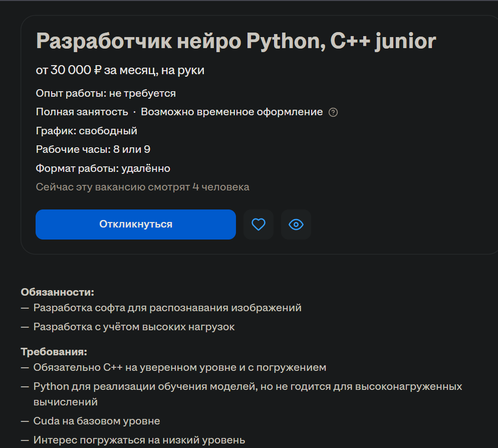Viewport: 498px width, 448px height.
Task: Click the График: свободный line
Action: point(86,131)
